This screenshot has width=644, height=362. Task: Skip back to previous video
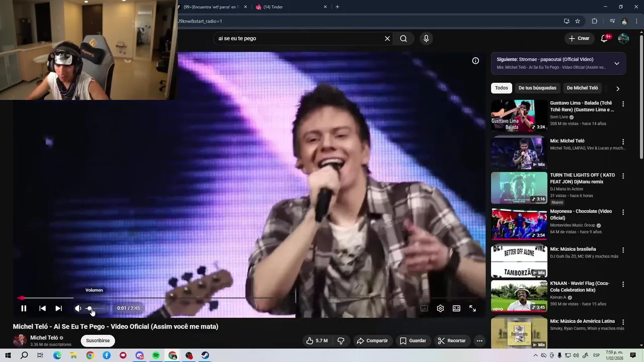[x=42, y=308]
